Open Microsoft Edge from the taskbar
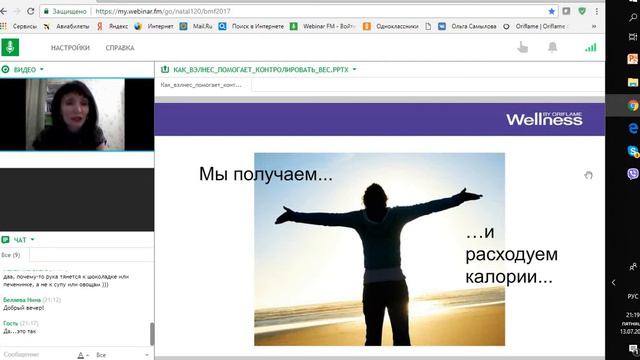The image size is (640, 360). (633, 129)
